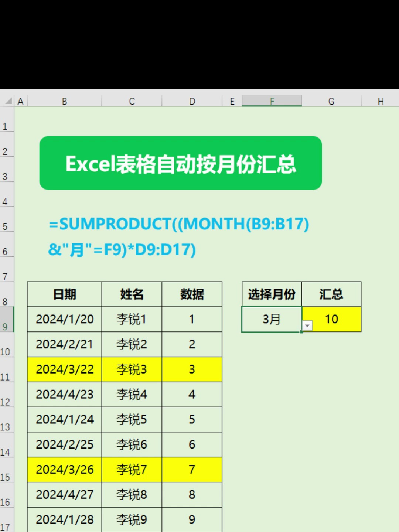
Task: Select name cell '李锐5'
Action: click(132, 420)
